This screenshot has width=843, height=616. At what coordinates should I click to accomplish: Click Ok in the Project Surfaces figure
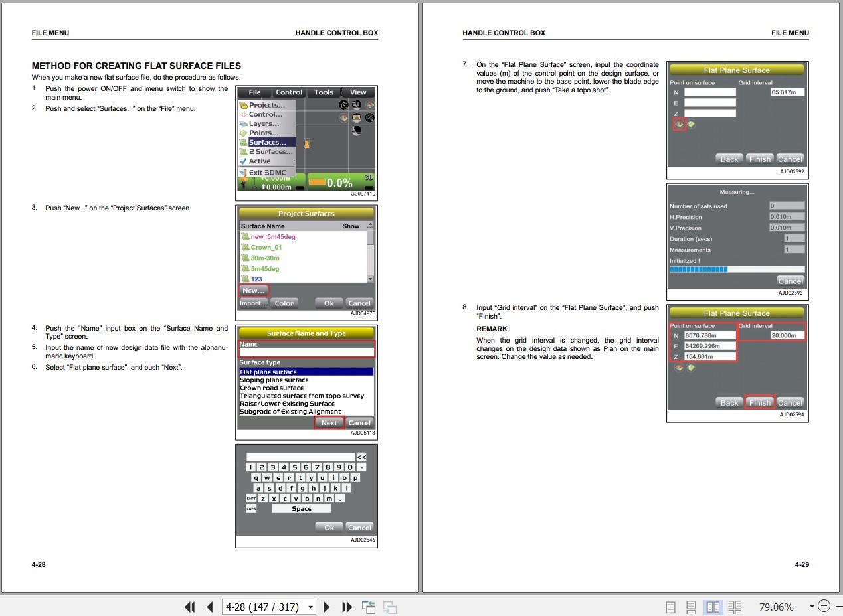329,303
